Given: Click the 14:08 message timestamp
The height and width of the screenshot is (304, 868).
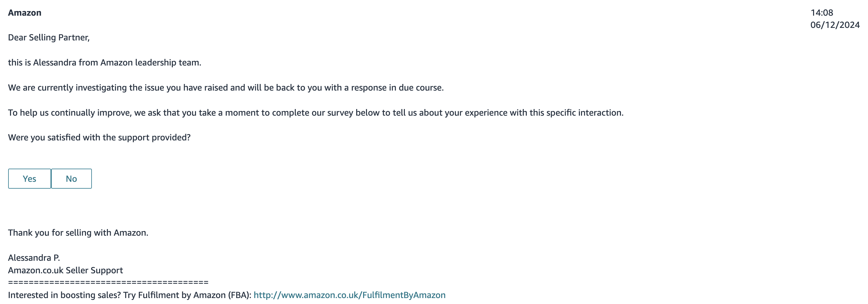Looking at the screenshot, I should (x=822, y=13).
